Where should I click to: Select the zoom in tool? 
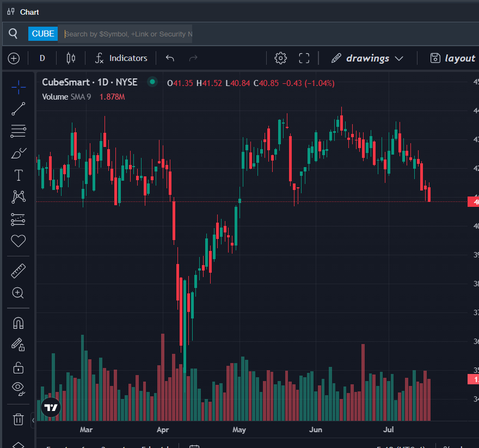pyautogui.click(x=18, y=293)
